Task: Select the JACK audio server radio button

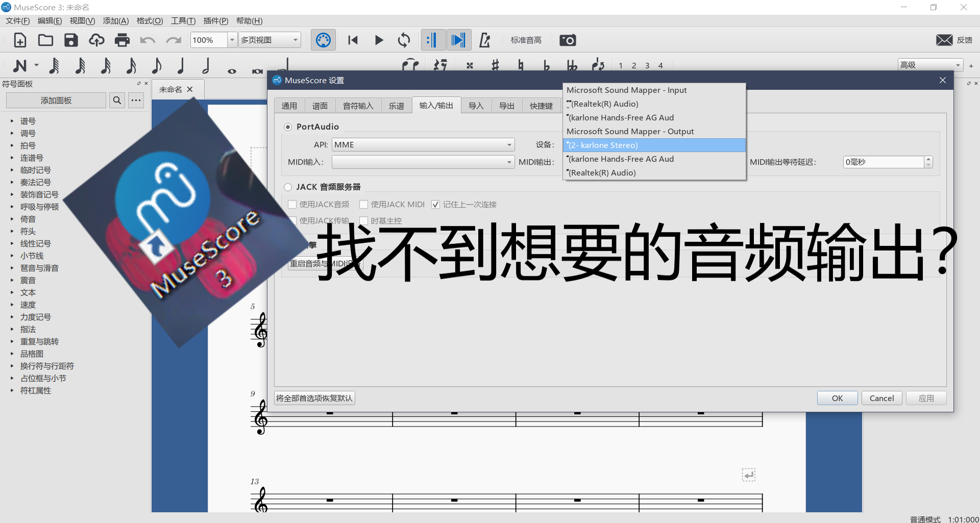Action: (x=288, y=187)
